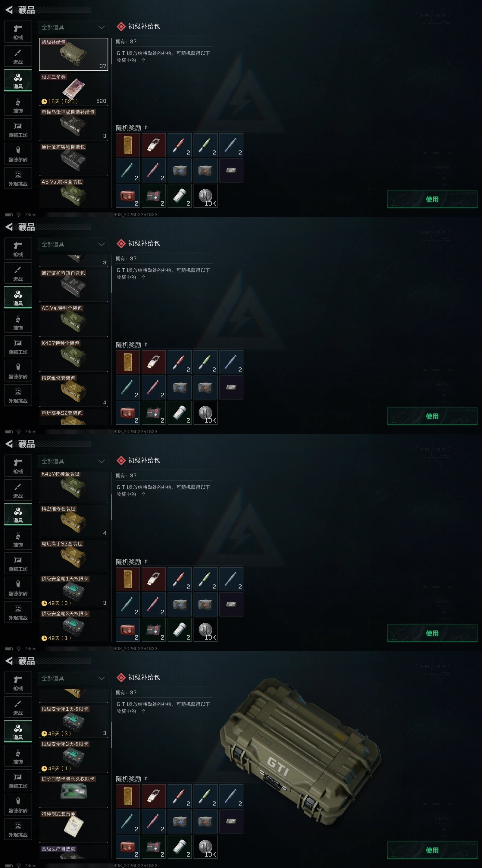Open 典藏工坊 tab in the GTI case view
Screen dimensions: 482x868
18,780
